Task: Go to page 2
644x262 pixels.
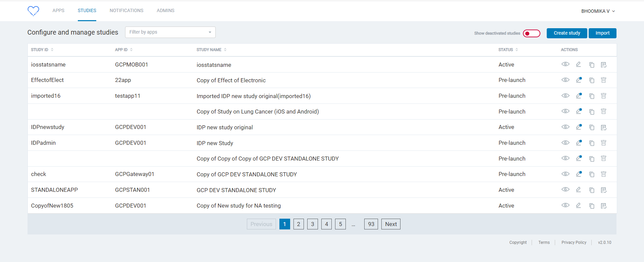Action: pyautogui.click(x=299, y=224)
